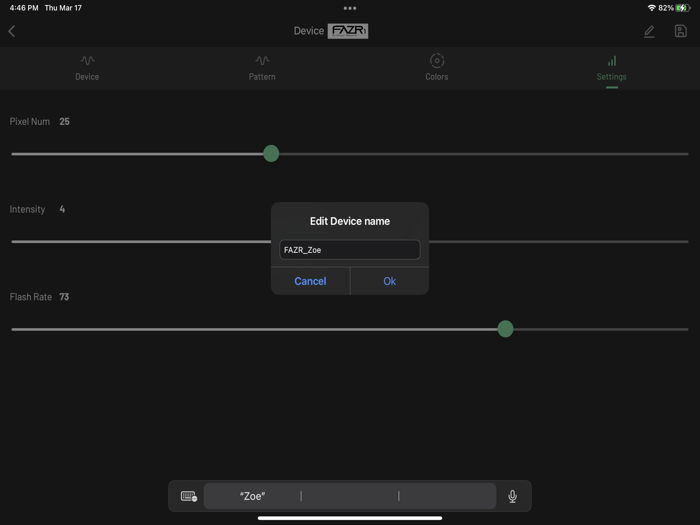Click the device name text field
The height and width of the screenshot is (525, 700).
click(350, 250)
